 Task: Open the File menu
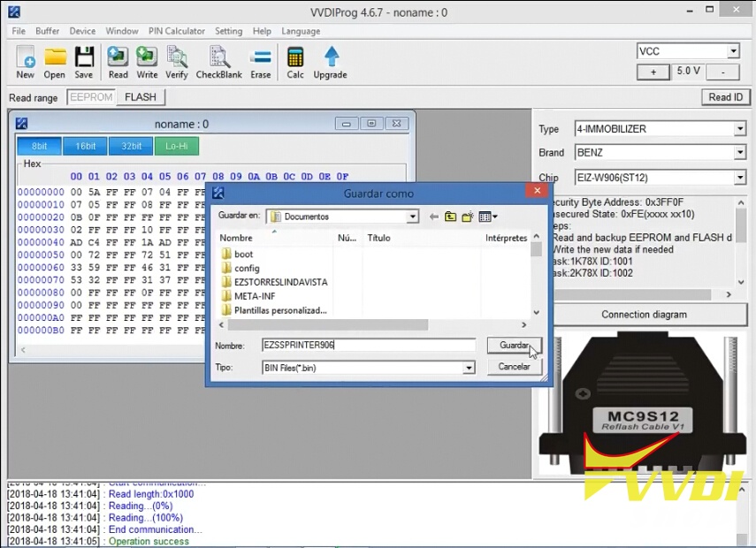19,31
